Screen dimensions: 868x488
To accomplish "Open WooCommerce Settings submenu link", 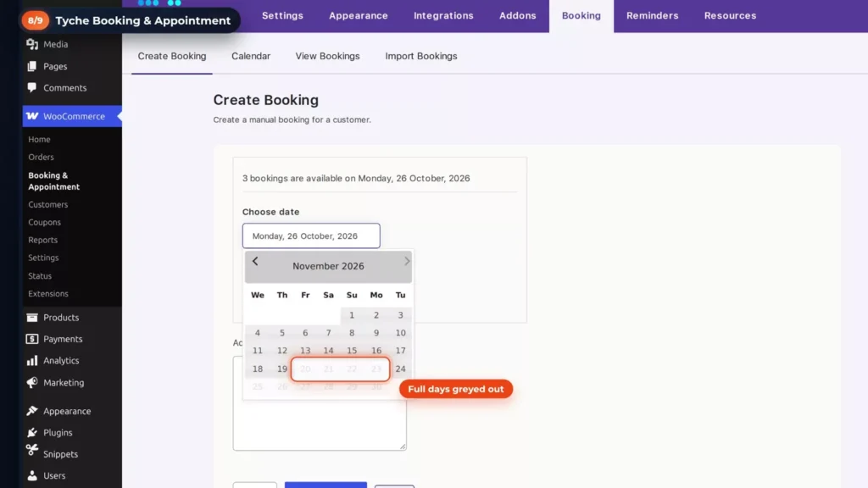I will [43, 258].
